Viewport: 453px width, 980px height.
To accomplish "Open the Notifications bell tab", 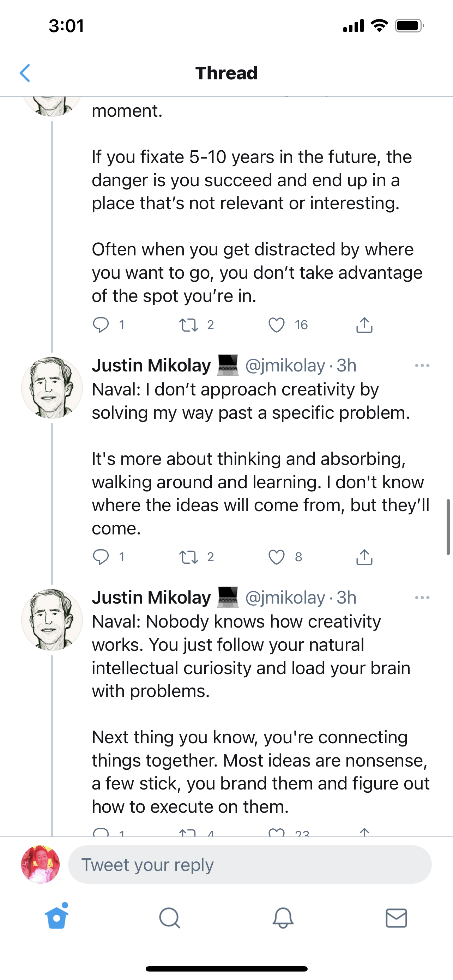I will point(283,918).
